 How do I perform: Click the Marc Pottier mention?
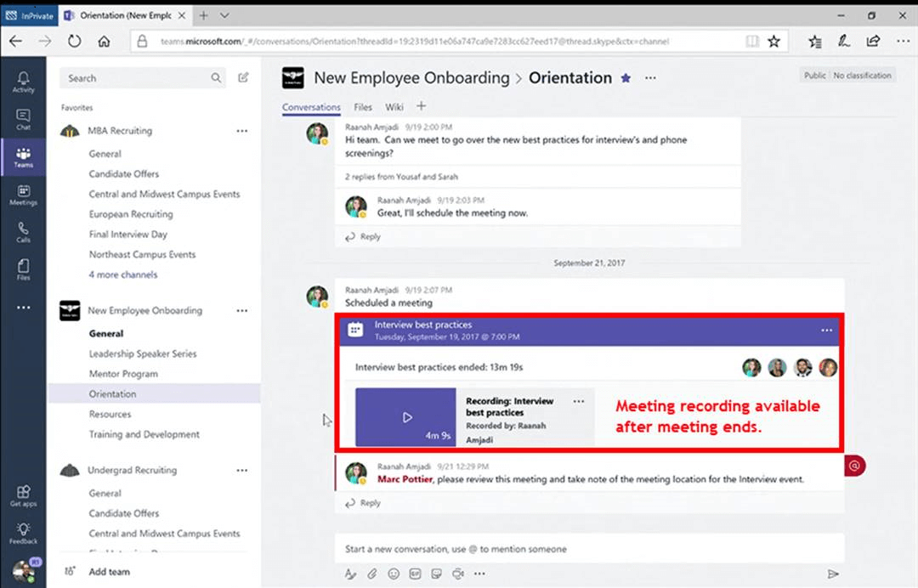pos(405,479)
